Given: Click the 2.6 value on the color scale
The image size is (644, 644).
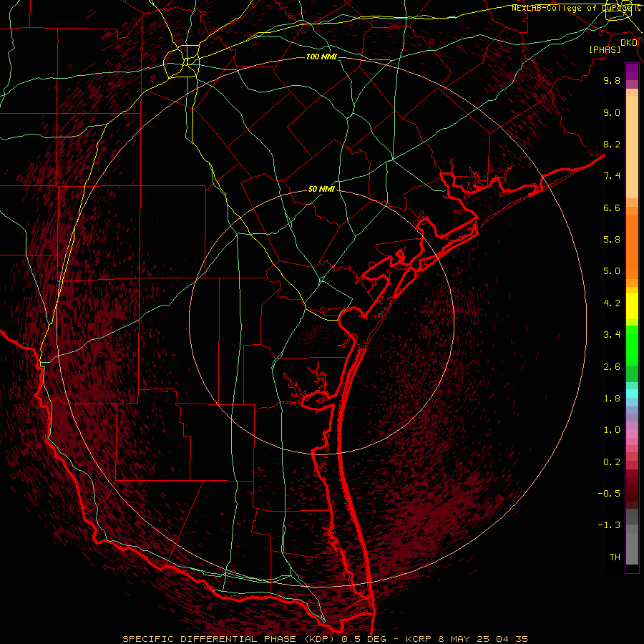Looking at the screenshot, I should (612, 367).
